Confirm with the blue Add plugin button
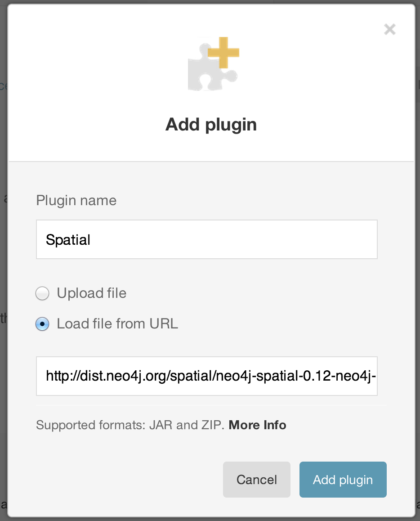Image resolution: width=420 pixels, height=521 pixels. [343, 480]
